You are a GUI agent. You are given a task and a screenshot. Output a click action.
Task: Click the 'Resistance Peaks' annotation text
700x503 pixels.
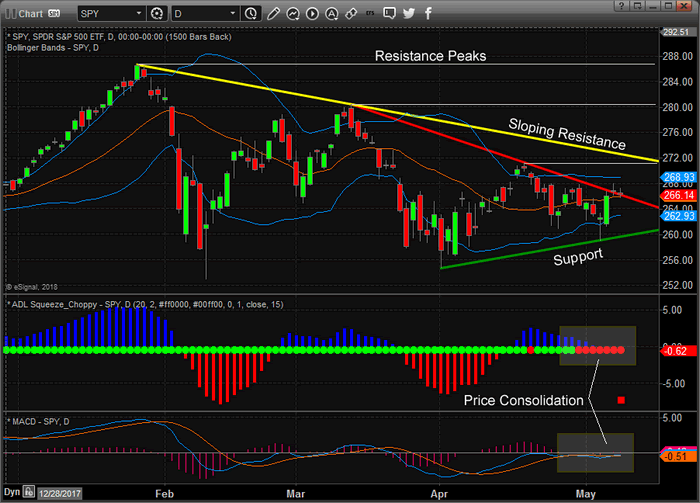tap(430, 56)
